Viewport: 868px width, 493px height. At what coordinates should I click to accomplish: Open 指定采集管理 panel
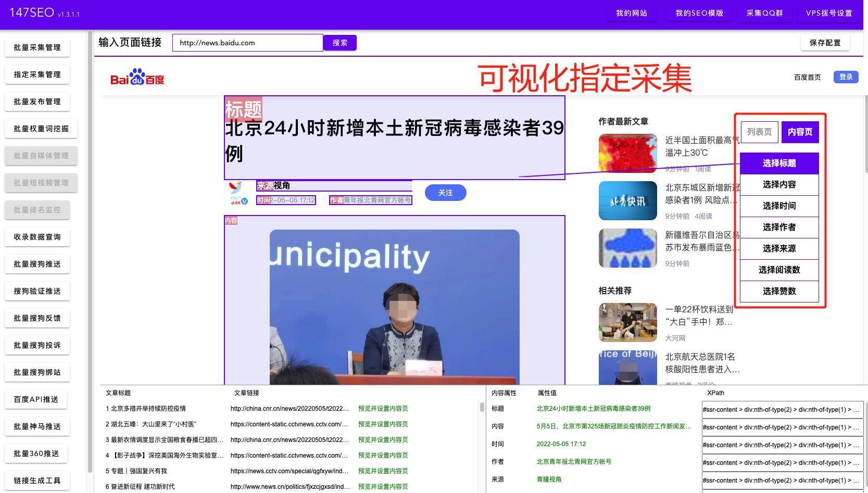pos(36,74)
